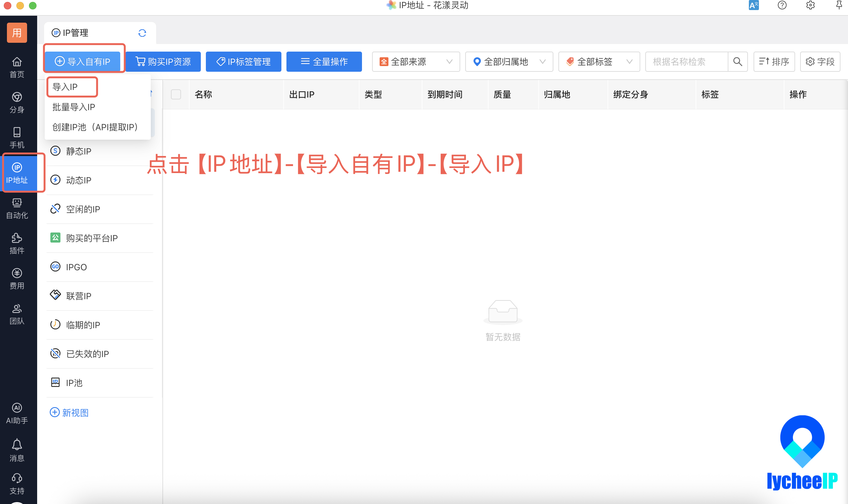Show the 空闲的IP view
Viewport: 848px width, 504px height.
tap(100, 209)
